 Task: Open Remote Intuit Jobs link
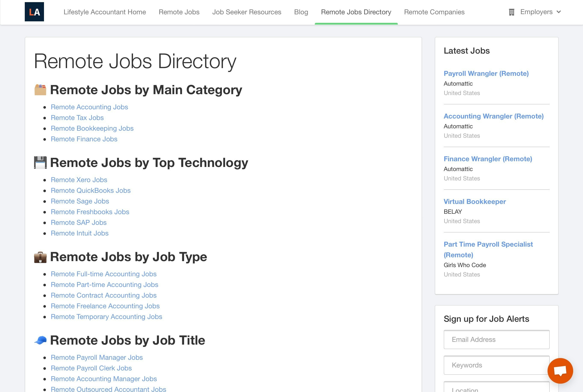coord(79,233)
